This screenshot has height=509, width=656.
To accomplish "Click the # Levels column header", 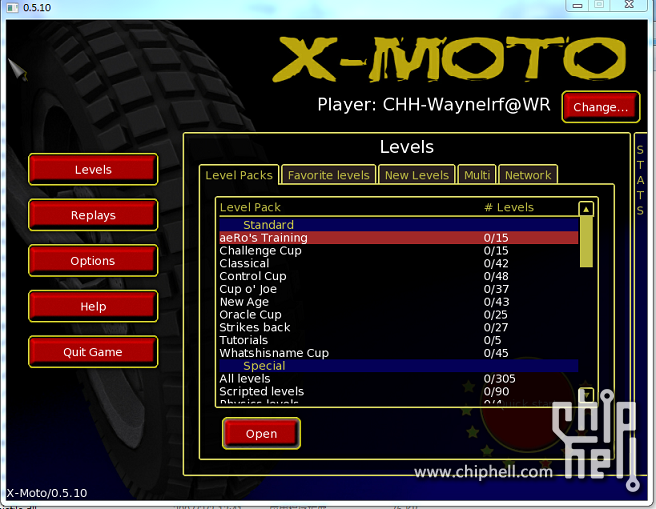I will [x=509, y=207].
